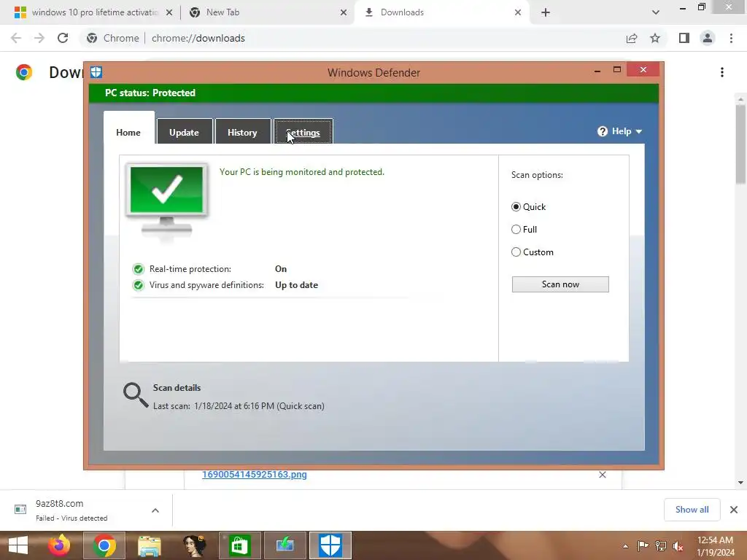
Task: Switch to the windows 10 pro lifetime activation tab
Action: (x=94, y=12)
